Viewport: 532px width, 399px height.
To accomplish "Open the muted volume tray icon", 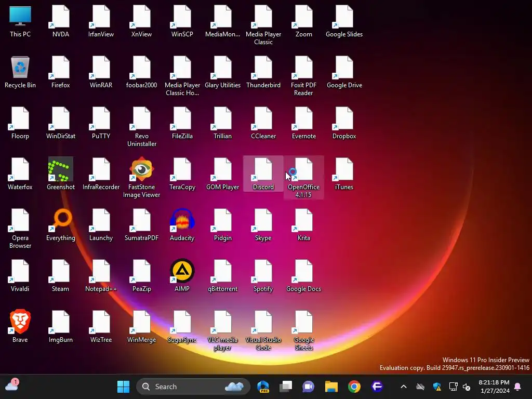I will 467,387.
